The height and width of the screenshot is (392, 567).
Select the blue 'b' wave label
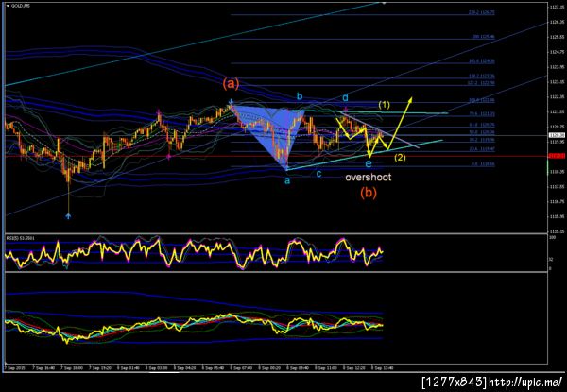[300, 96]
